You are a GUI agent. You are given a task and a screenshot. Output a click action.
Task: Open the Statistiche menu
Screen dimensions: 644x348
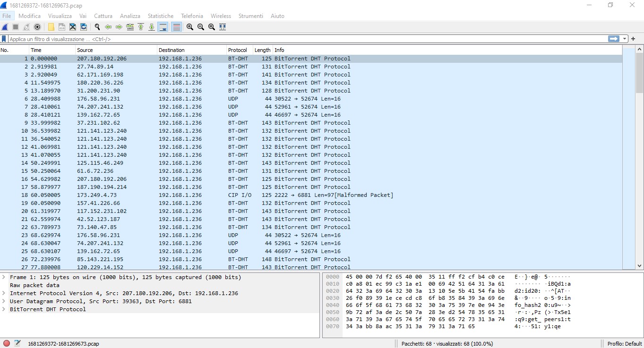(160, 16)
